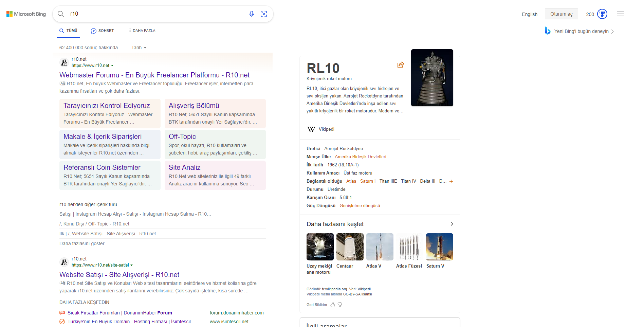Open Webmaster Forumu result title
The height and width of the screenshot is (327, 644).
154,75
